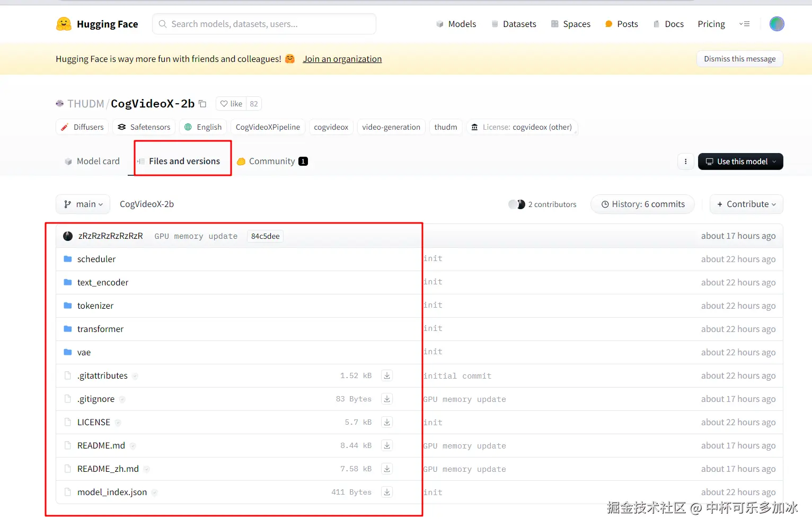Click the THUDM organization avatar icon
This screenshot has width=812, height=529.
(x=60, y=104)
